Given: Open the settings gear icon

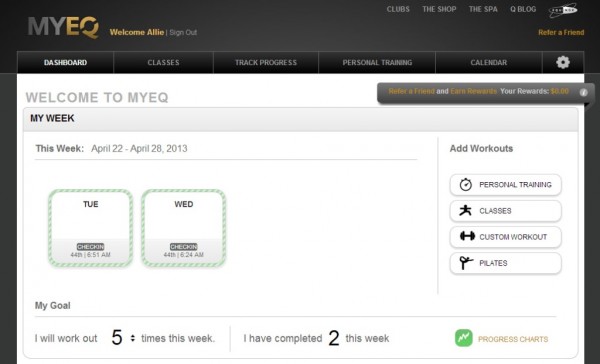Looking at the screenshot, I should coord(563,62).
